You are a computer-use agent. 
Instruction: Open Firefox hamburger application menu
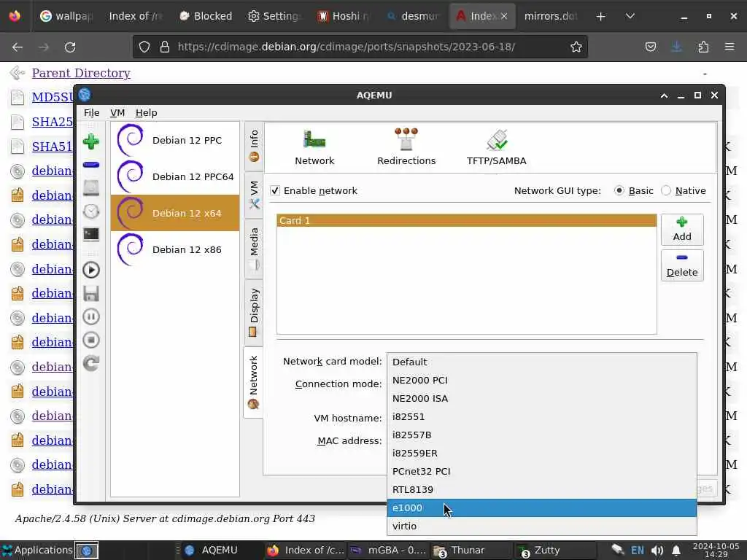(x=729, y=47)
